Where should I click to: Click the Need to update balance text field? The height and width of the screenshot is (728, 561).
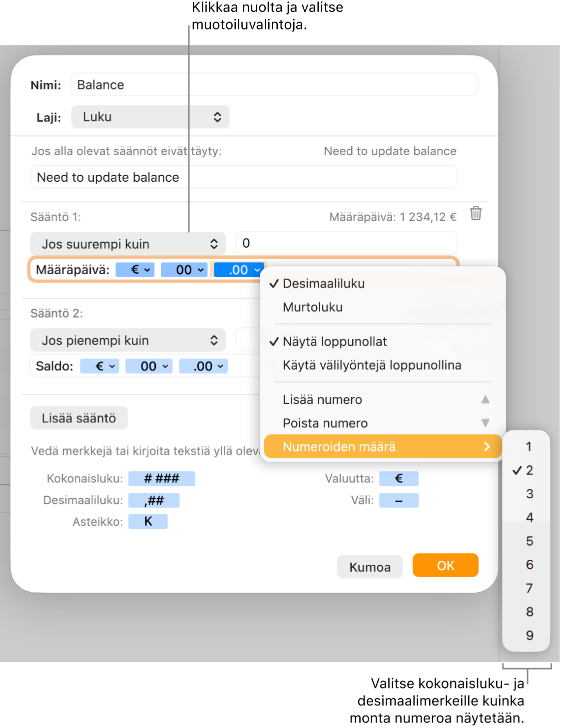click(x=244, y=177)
